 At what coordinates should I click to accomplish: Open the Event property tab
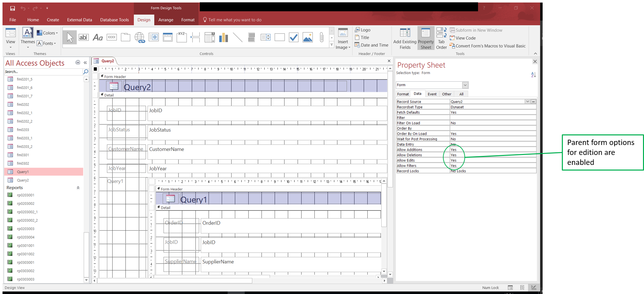(432, 94)
